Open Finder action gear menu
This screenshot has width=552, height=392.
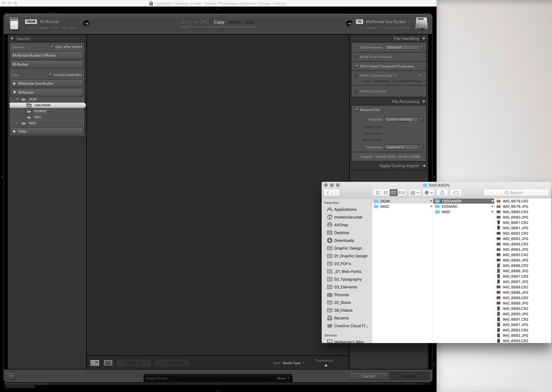click(x=428, y=193)
